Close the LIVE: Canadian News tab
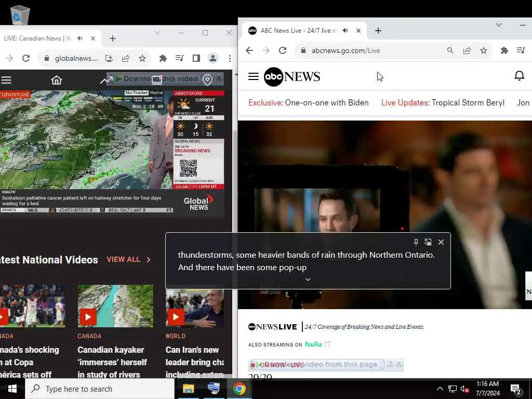532x399 pixels. tap(93, 38)
